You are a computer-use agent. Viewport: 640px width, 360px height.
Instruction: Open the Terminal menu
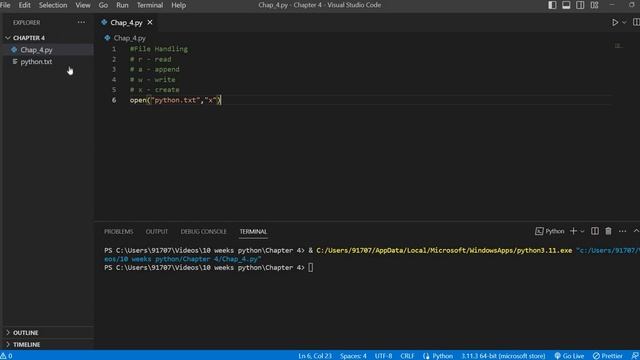point(150,5)
